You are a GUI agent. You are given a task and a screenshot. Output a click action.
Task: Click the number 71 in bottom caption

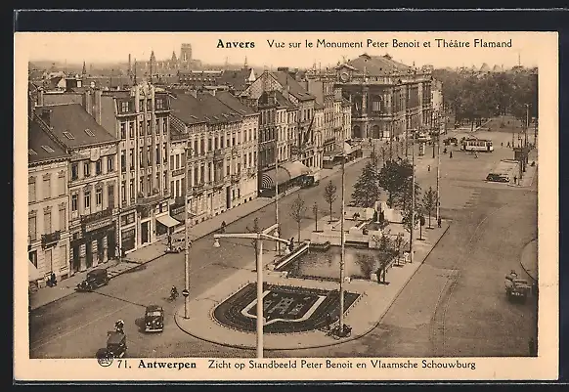[x=124, y=364]
